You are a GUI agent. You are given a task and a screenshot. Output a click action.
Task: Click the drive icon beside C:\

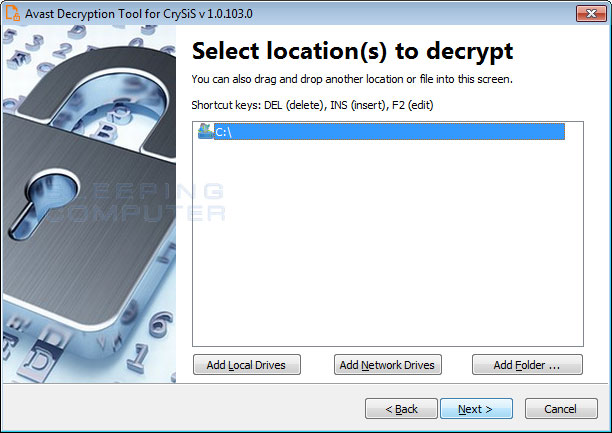click(x=205, y=131)
